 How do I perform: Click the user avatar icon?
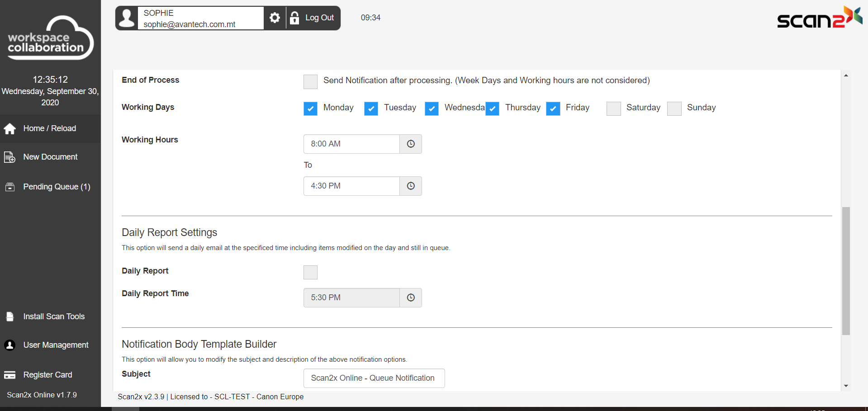pyautogui.click(x=127, y=18)
